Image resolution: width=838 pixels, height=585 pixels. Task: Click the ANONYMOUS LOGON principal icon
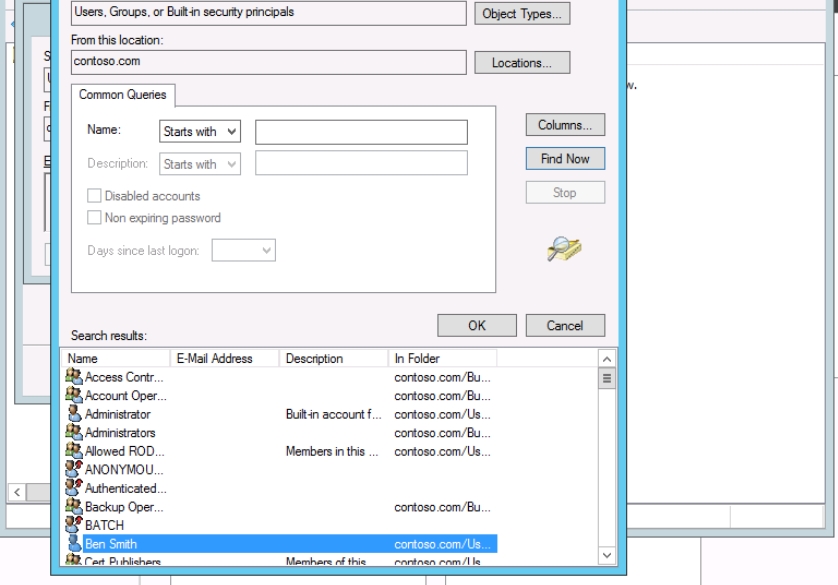[x=74, y=470]
